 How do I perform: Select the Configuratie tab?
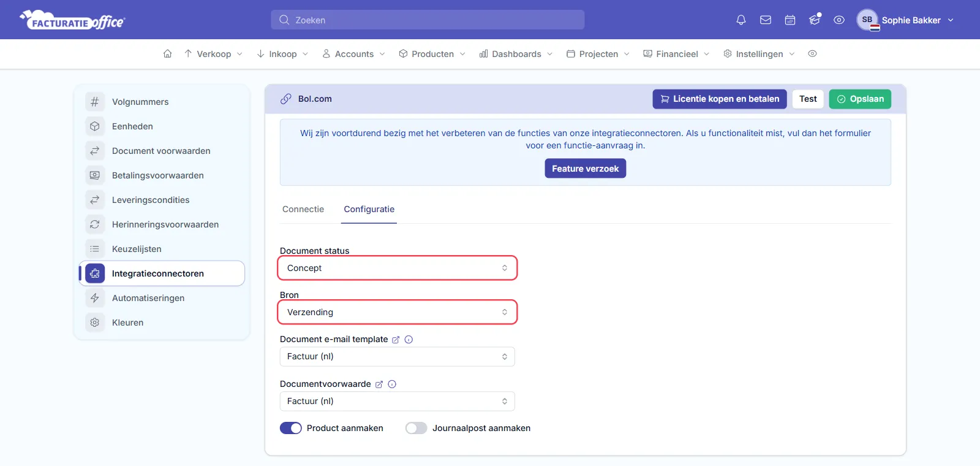click(369, 209)
